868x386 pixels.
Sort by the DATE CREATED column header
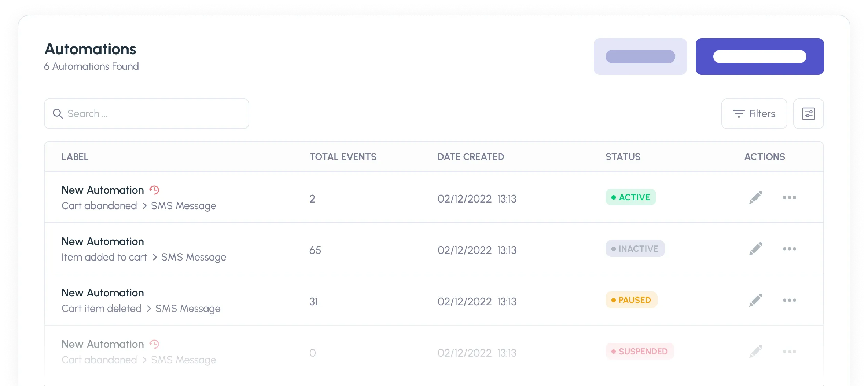point(471,157)
